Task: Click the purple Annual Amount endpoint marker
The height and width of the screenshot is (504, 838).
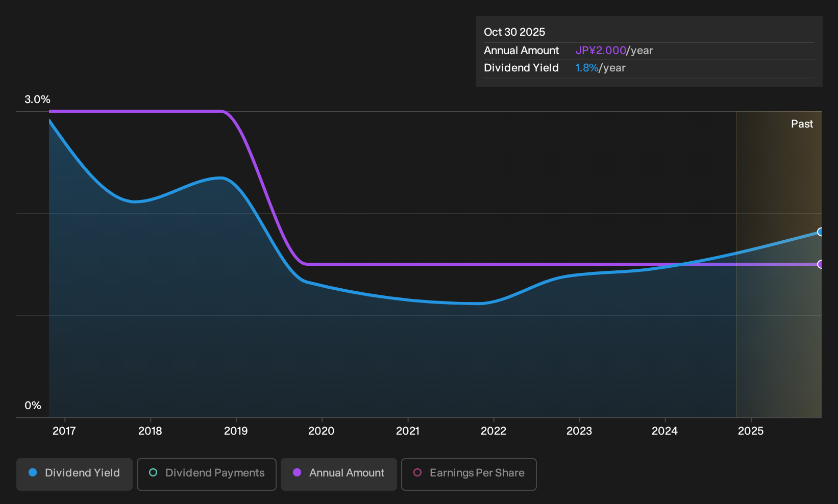Action: tap(820, 264)
